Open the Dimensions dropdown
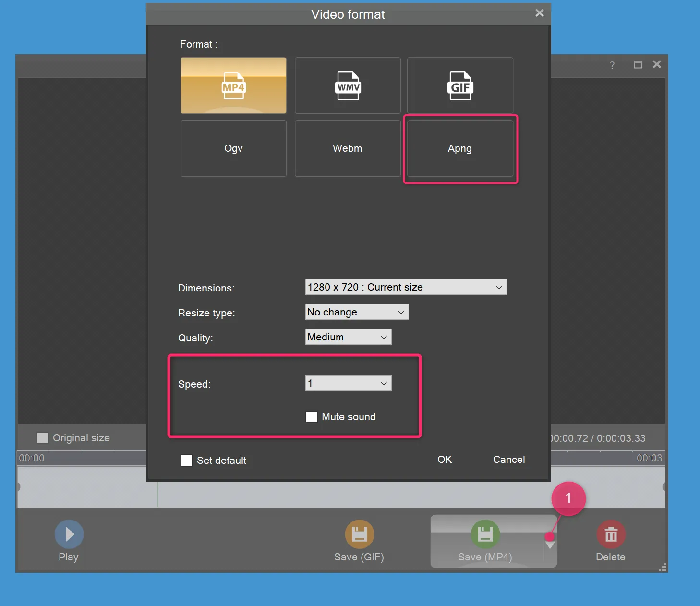 (x=406, y=287)
